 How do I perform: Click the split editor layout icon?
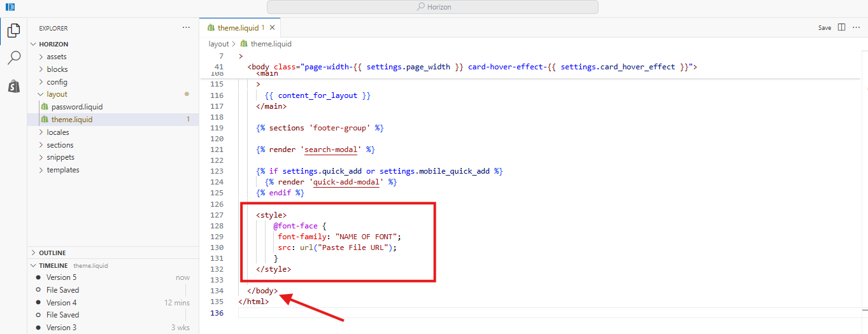point(842,27)
